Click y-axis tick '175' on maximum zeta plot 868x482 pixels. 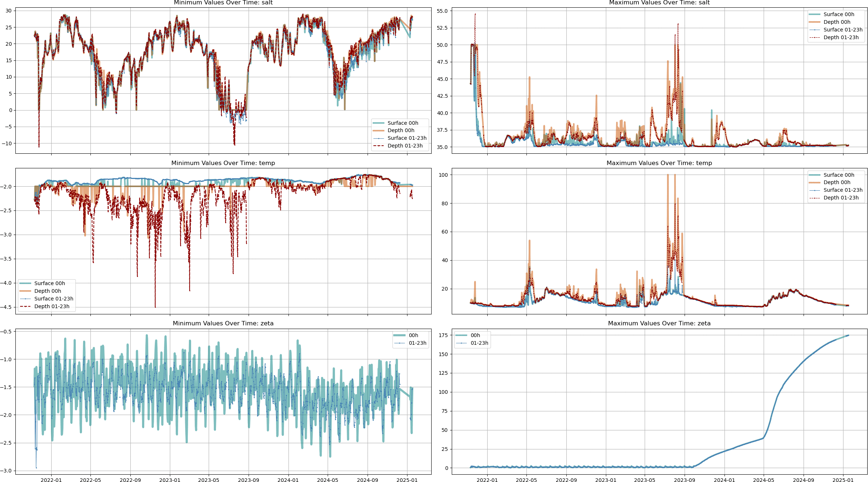pyautogui.click(x=443, y=335)
